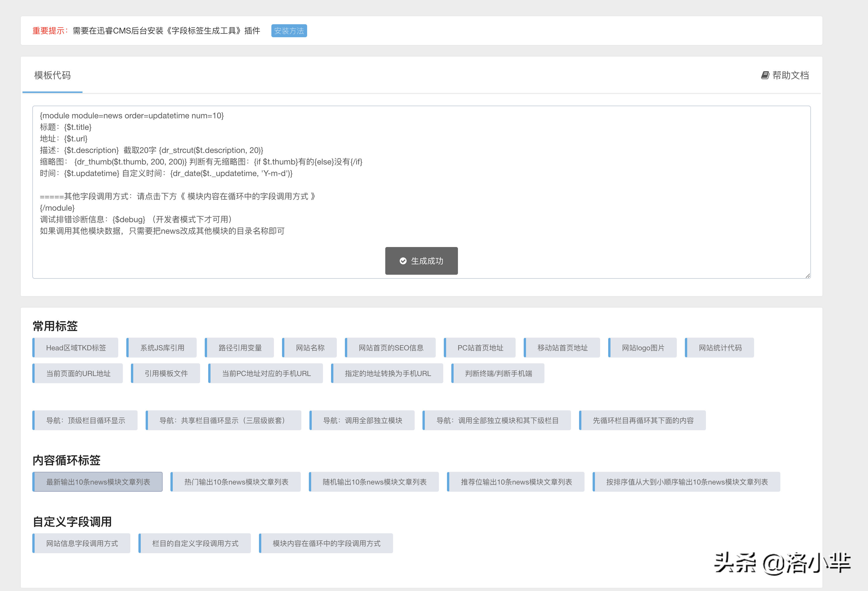Choose the 网站logo图片 tag
This screenshot has width=868, height=591.
[x=643, y=348]
